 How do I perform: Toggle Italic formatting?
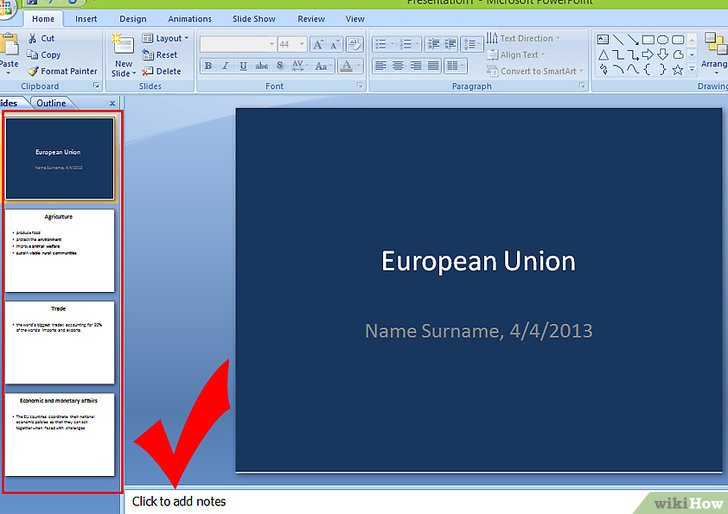[226, 66]
